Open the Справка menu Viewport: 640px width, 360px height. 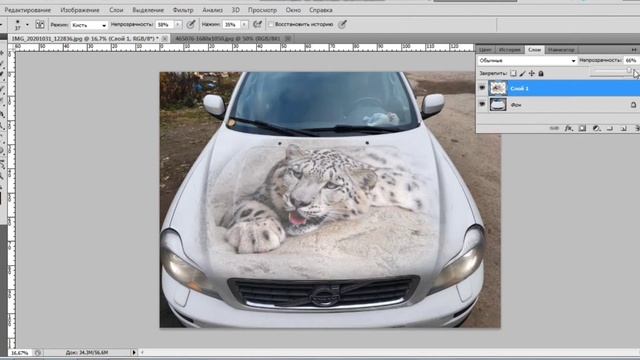(321, 10)
